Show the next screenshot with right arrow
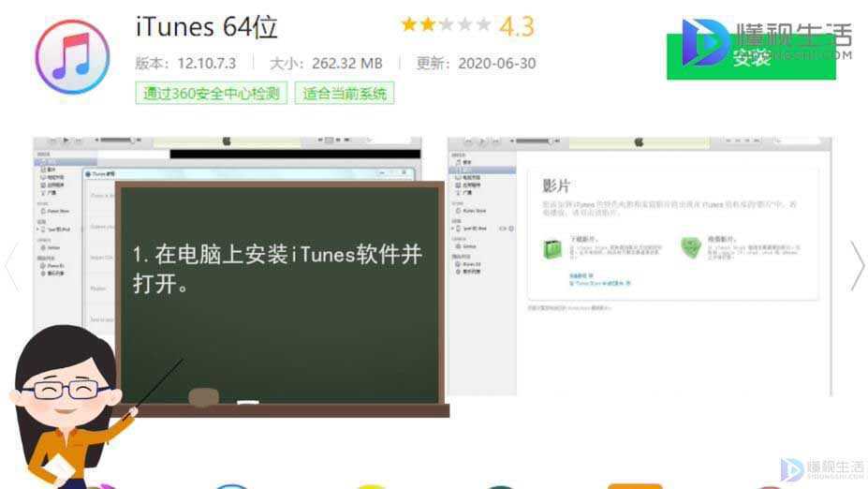The width and height of the screenshot is (868, 489). [x=857, y=266]
